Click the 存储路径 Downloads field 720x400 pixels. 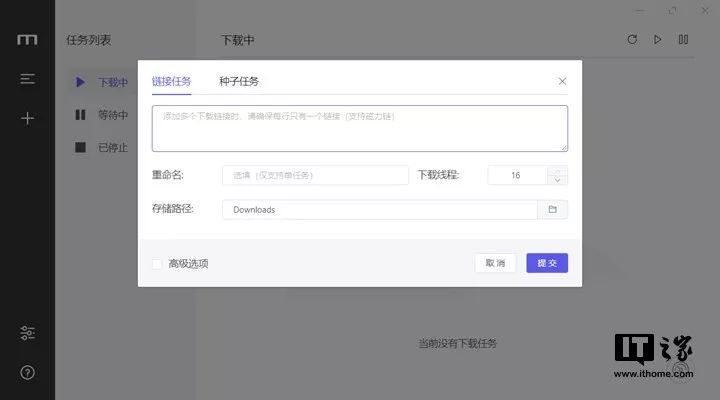coord(380,209)
